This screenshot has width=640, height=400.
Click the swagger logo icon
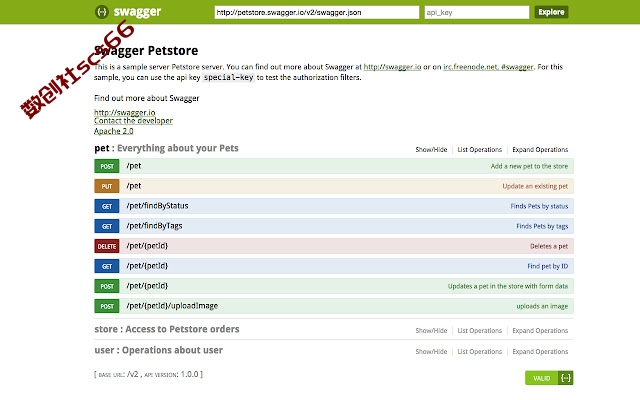102,12
